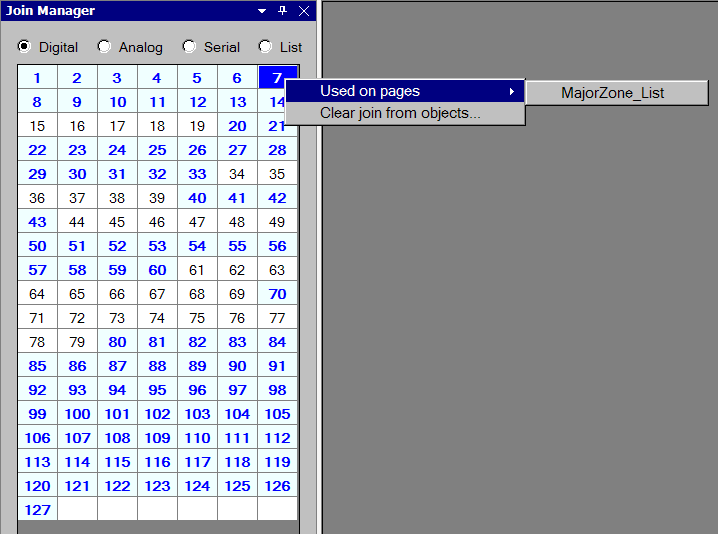
Task: Select join number 43 cell
Action: coord(37,222)
